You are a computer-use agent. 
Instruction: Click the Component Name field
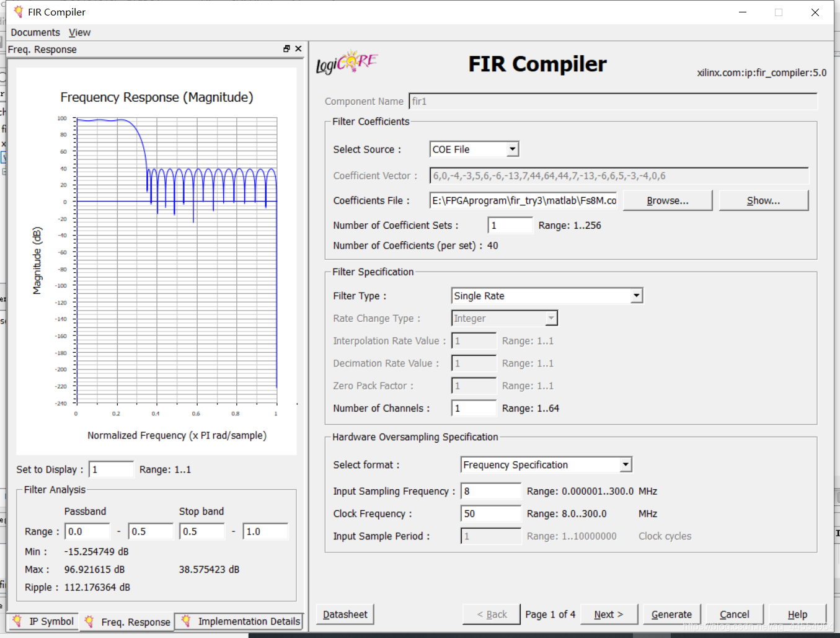coord(613,101)
